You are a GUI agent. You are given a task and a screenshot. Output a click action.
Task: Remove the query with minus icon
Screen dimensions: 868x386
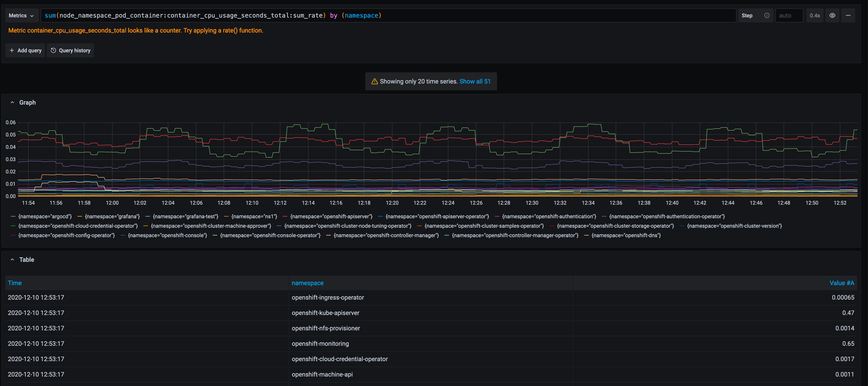848,16
